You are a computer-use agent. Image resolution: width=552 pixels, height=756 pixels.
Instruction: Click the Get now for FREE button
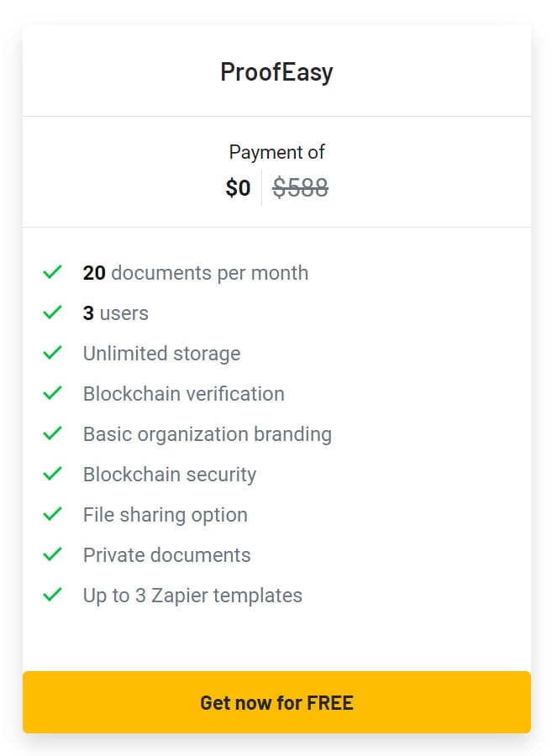pos(276,702)
